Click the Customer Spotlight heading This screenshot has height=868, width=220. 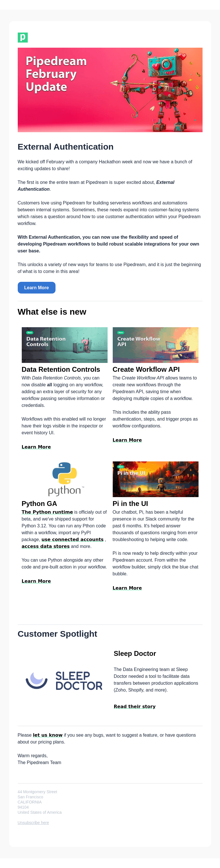point(58,634)
